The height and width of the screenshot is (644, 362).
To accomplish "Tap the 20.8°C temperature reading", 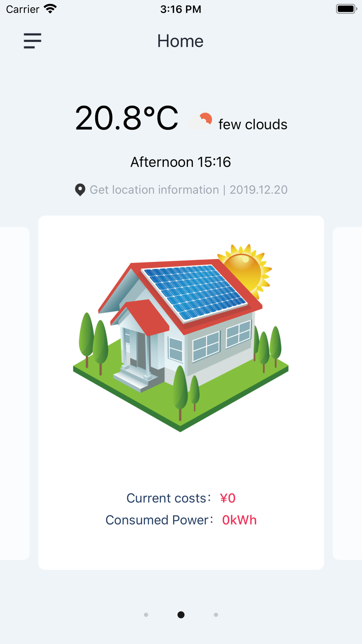I will point(127,118).
